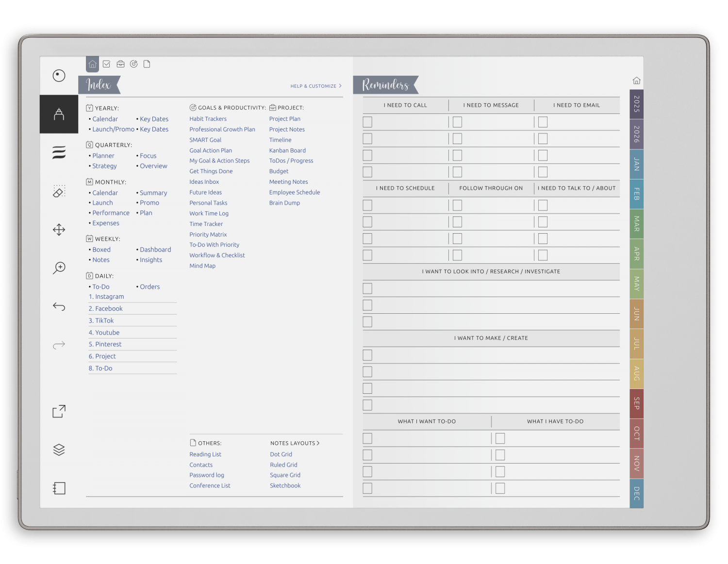Tap the Yearly section icon
Viewport: 728px width, 564px height.
coord(89,108)
